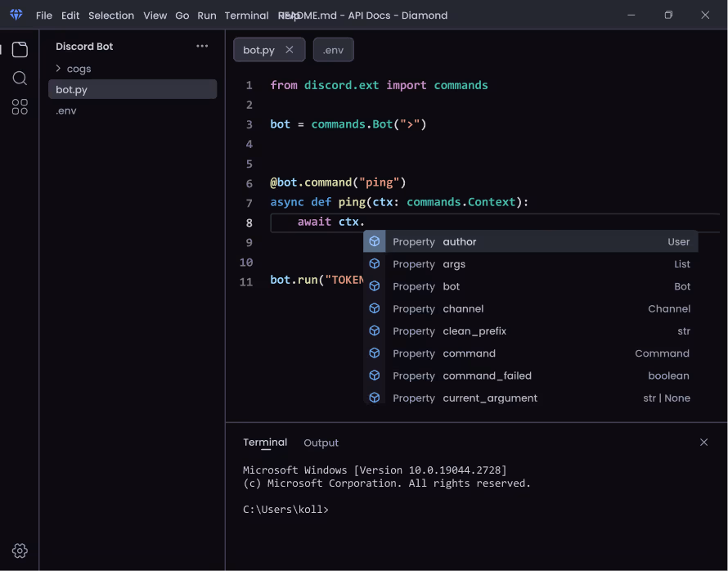728x571 pixels.
Task: Expand the cogs folder chevron
Action: coord(58,68)
